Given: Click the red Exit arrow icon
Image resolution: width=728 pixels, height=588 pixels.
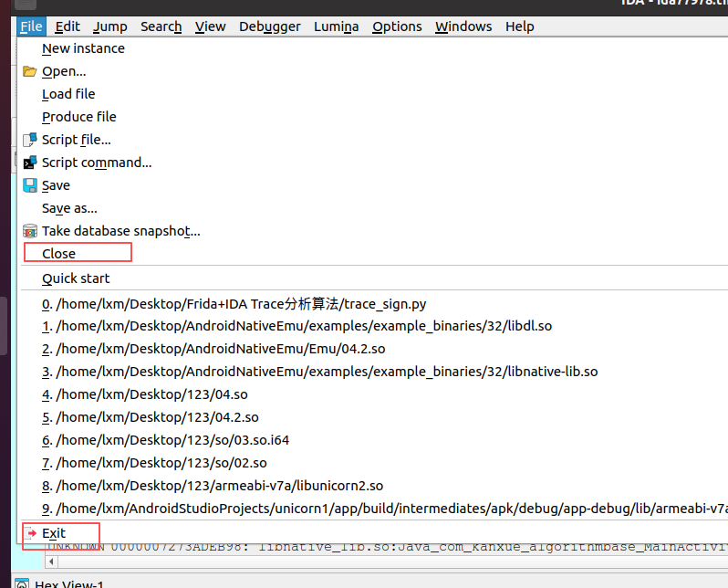Looking at the screenshot, I should pos(31,533).
